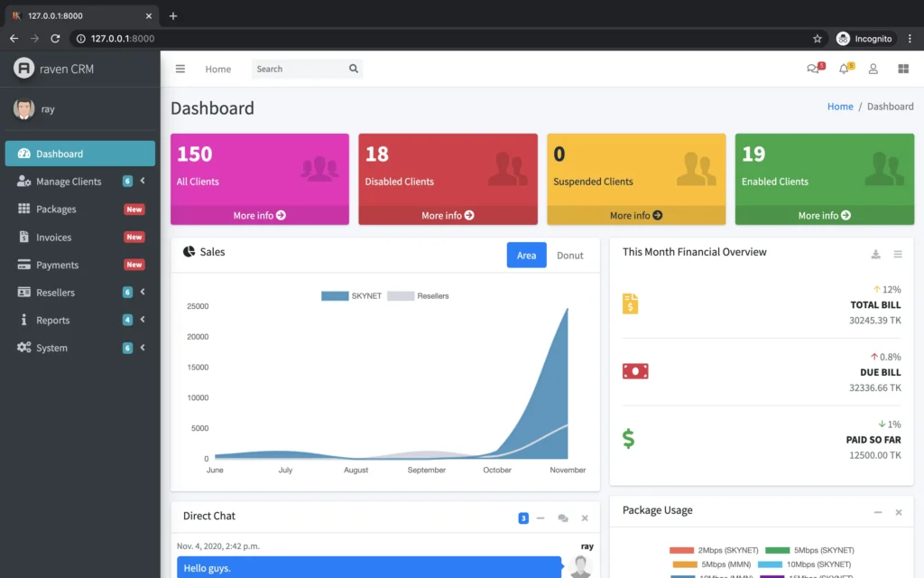
Task: Collapse the Direct Chat card
Action: (x=541, y=517)
